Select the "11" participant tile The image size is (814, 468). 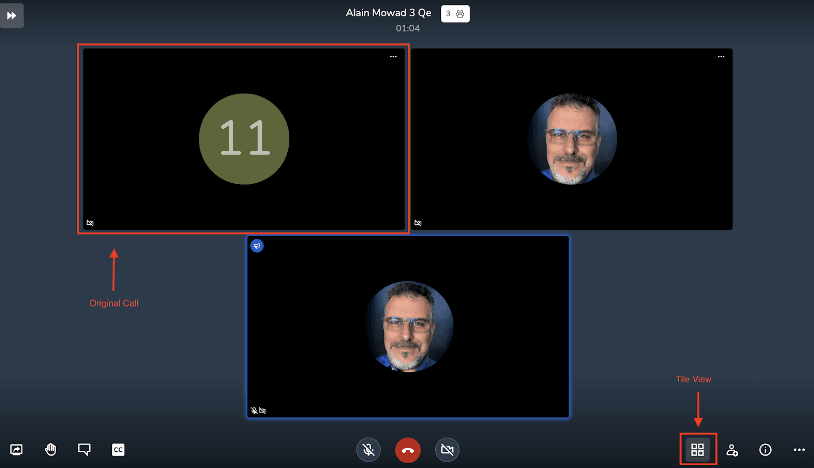pyautogui.click(x=244, y=139)
